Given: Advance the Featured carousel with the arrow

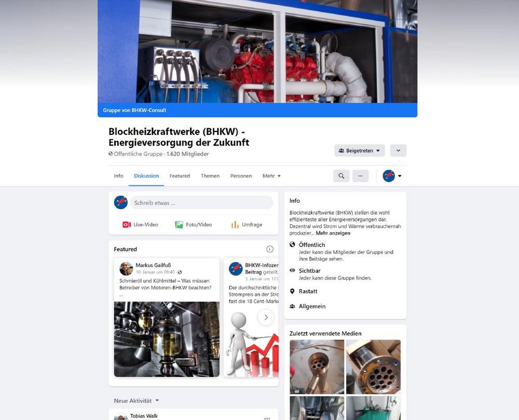Looking at the screenshot, I should point(266,317).
